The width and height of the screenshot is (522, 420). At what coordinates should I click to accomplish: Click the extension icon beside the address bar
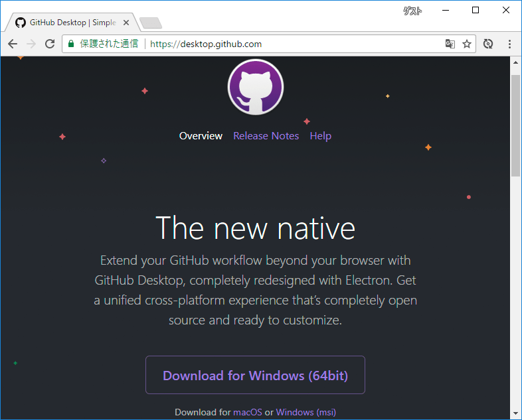tap(488, 44)
